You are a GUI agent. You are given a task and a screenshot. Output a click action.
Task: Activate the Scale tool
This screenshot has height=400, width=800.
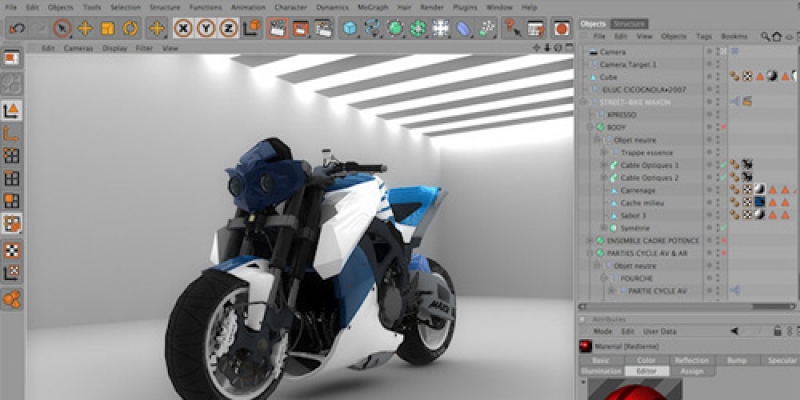pyautogui.click(x=108, y=29)
